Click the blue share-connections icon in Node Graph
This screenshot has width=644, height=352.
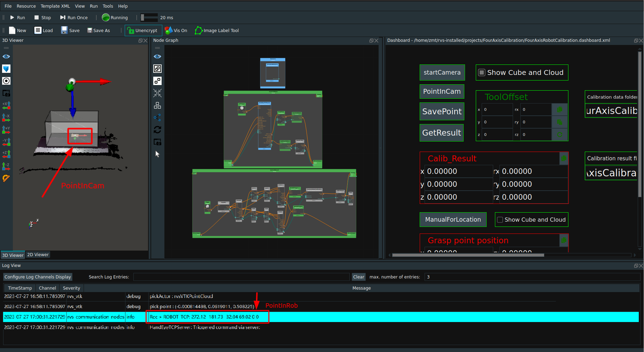[x=157, y=117]
